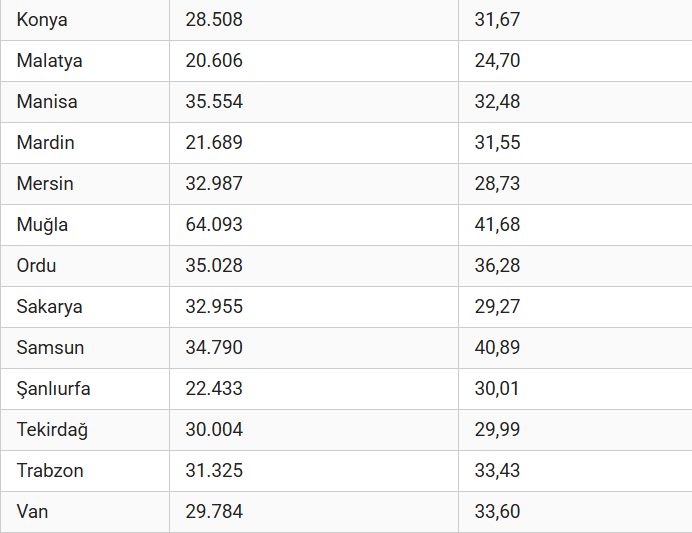
Task: Click the Manisa city cell
Action: point(47,102)
